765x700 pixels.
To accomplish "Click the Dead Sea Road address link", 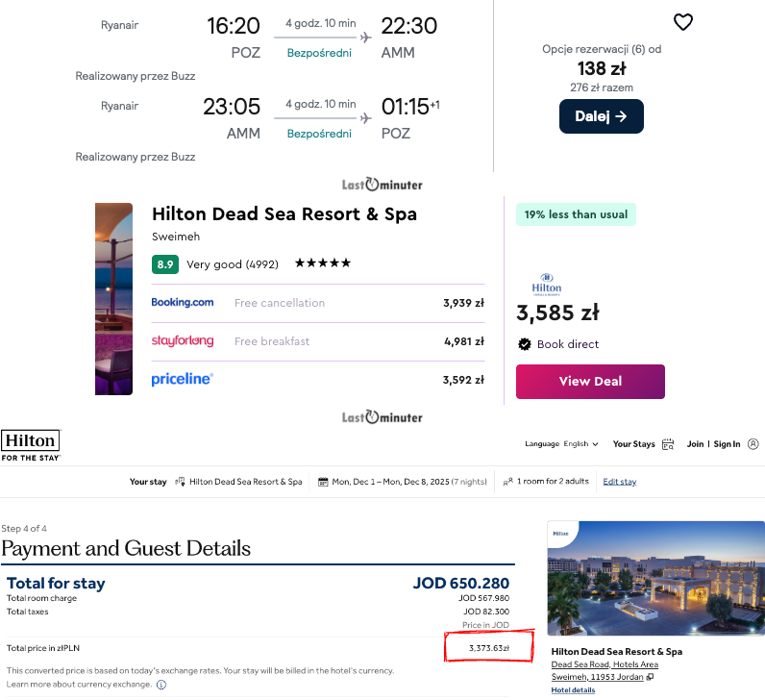I will click(x=604, y=664).
